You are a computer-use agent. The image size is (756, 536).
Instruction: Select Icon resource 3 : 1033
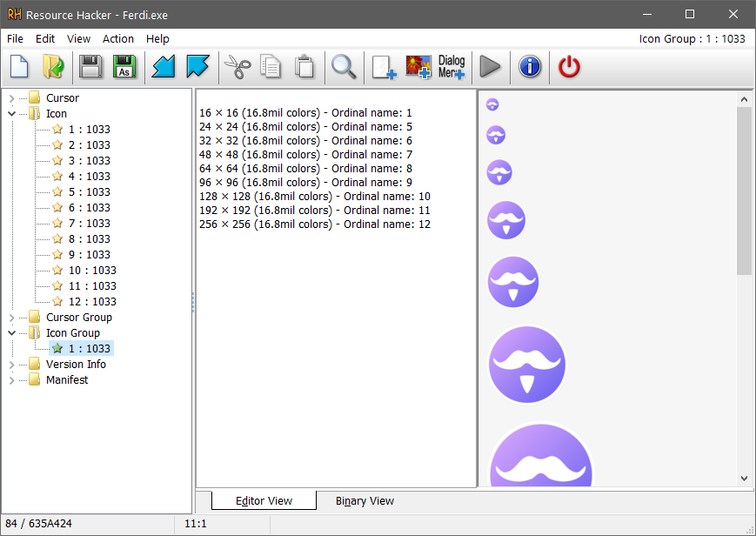[x=90, y=160]
